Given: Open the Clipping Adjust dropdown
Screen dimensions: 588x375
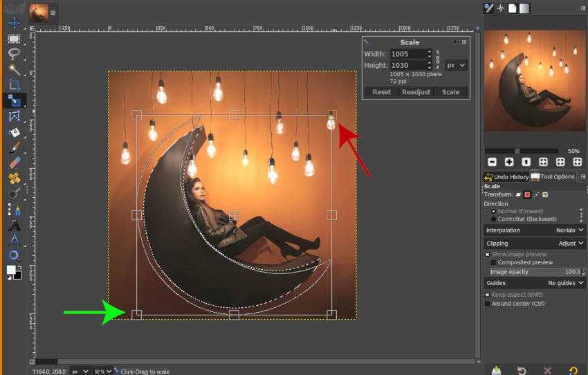Looking at the screenshot, I should [x=534, y=244].
